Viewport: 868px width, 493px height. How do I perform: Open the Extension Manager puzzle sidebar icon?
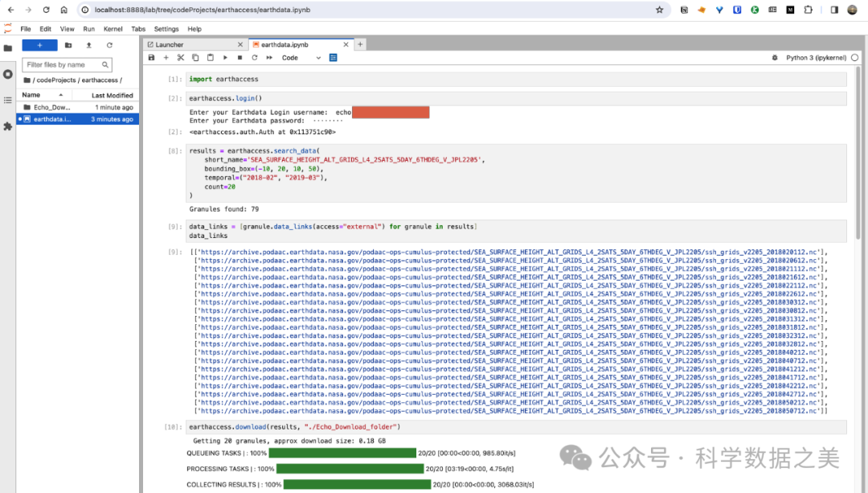[x=8, y=126]
